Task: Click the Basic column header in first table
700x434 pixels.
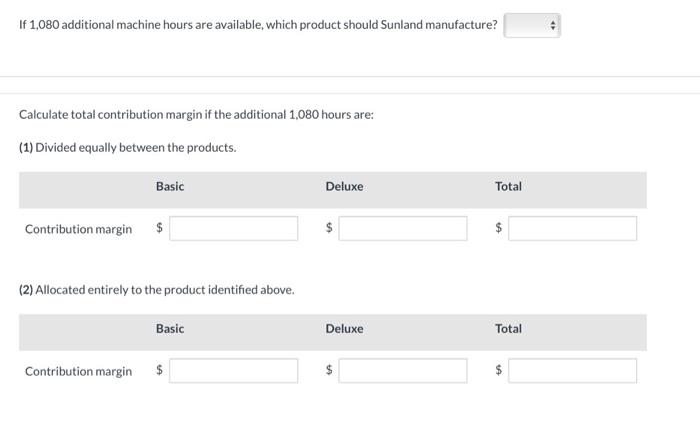Action: pyautogui.click(x=170, y=187)
